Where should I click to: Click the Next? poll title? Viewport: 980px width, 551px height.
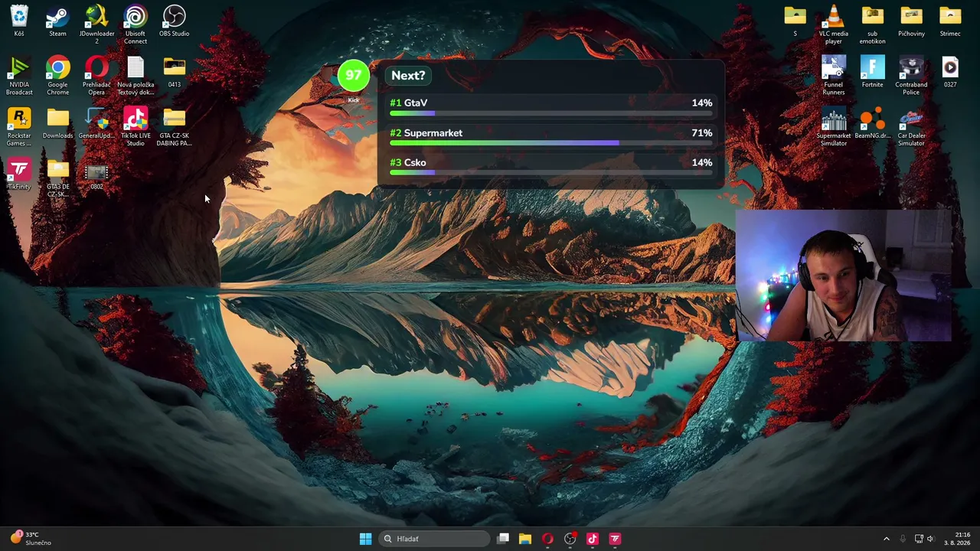408,76
